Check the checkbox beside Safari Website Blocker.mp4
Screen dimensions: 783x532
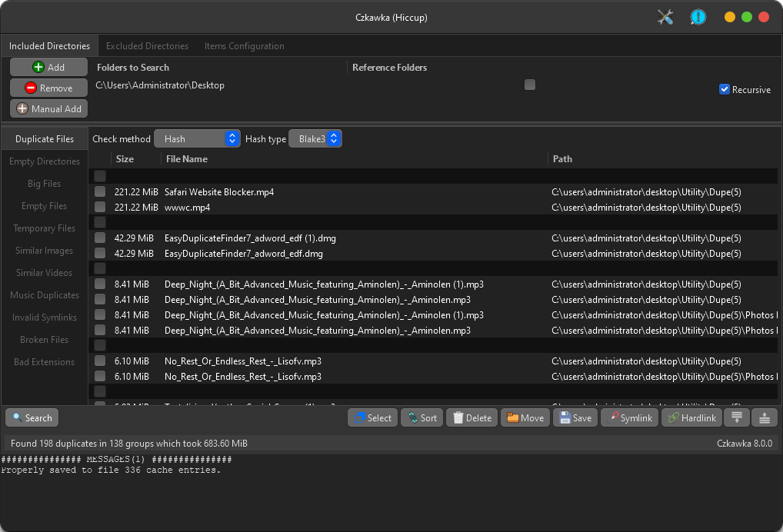[x=100, y=191]
